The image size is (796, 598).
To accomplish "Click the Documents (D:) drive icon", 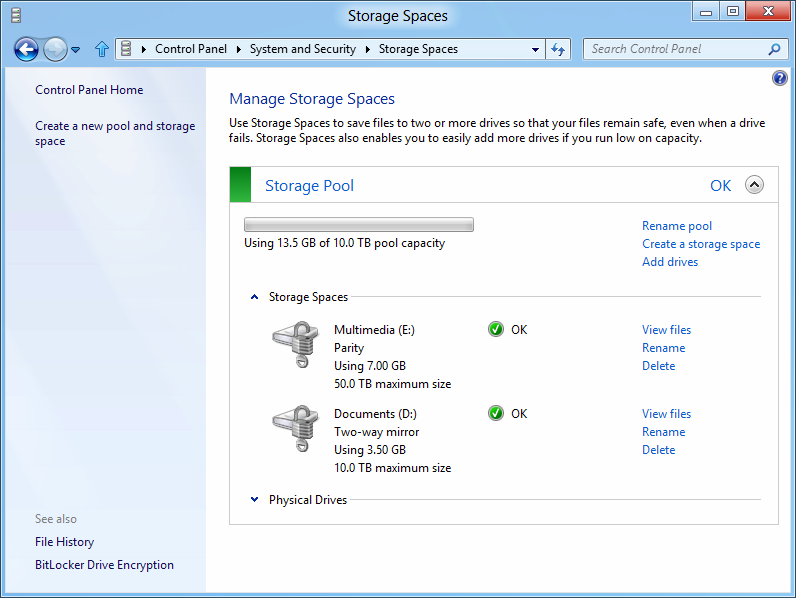I will tap(296, 428).
